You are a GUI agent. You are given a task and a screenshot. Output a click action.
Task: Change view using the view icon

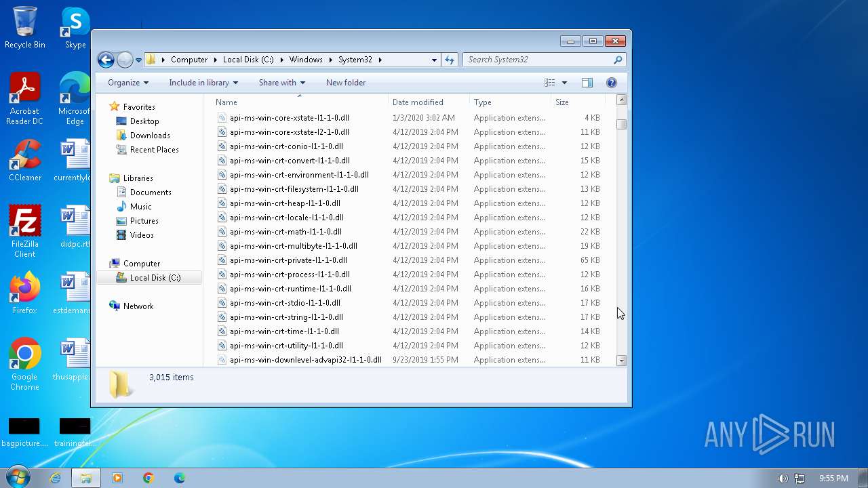550,83
